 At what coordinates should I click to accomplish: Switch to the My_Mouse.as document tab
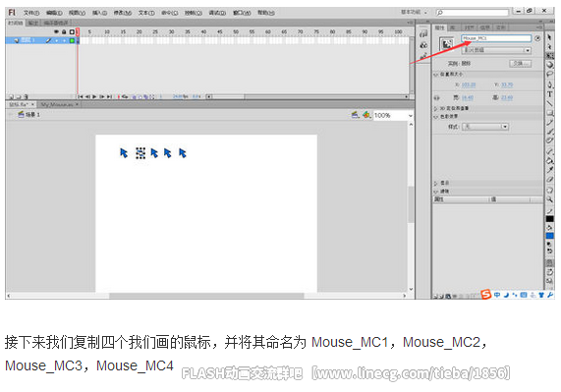[x=59, y=104]
